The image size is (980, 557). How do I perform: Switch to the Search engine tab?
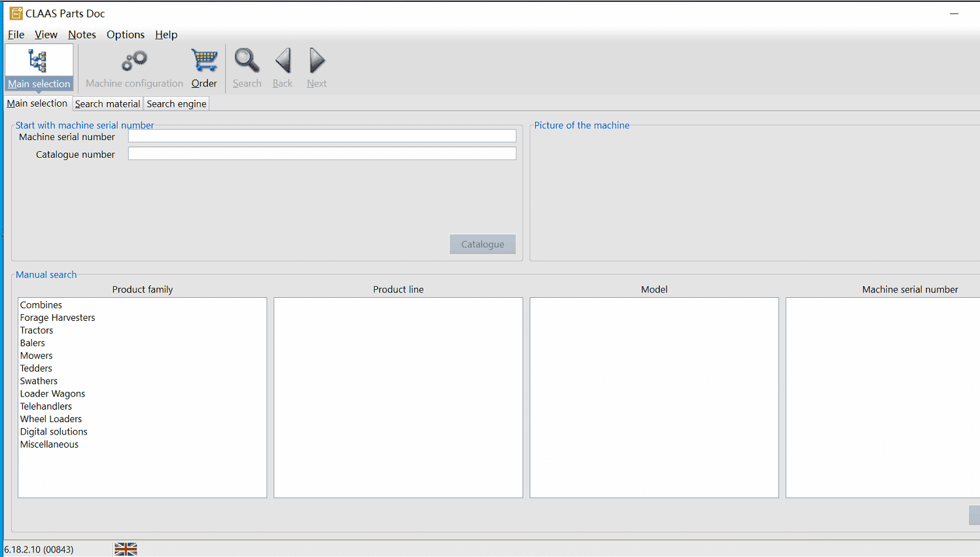coord(177,103)
